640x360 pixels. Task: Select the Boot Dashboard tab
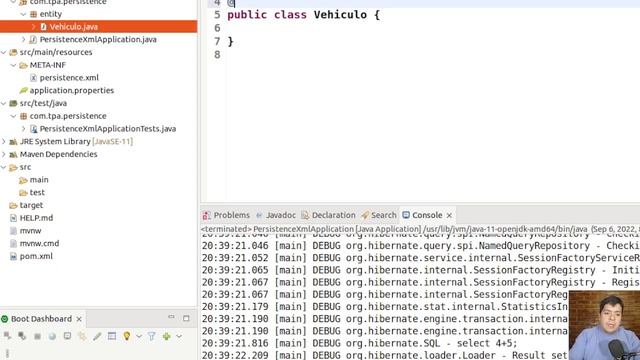coord(41,319)
